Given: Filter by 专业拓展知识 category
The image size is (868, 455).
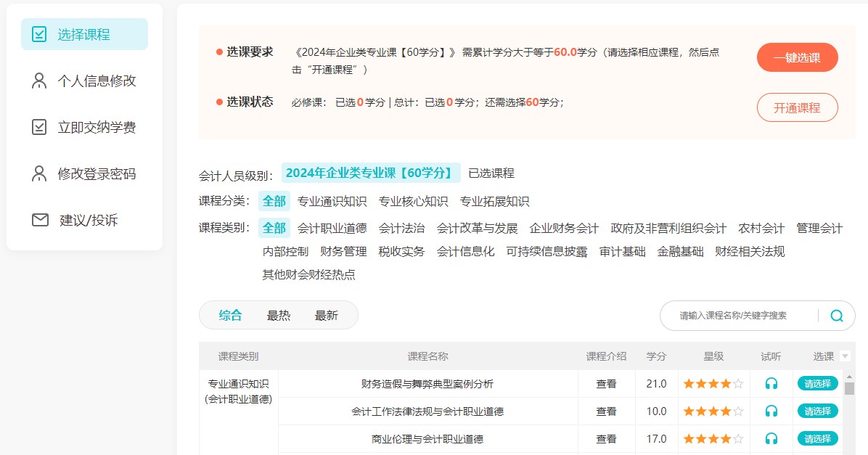Looking at the screenshot, I should click(x=494, y=202).
